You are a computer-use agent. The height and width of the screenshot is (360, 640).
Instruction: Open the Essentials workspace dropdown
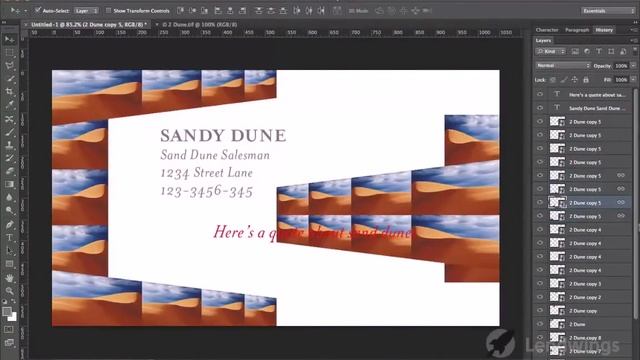[x=608, y=11]
